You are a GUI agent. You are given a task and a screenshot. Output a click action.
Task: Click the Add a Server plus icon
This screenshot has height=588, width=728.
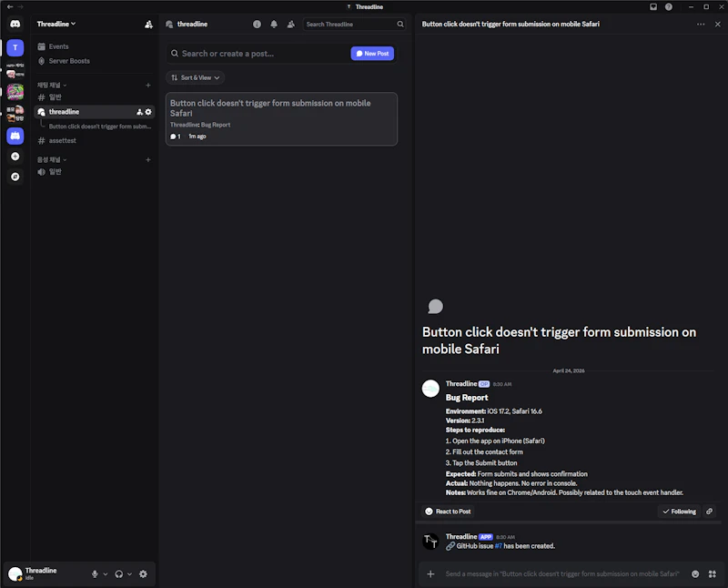pyautogui.click(x=15, y=157)
